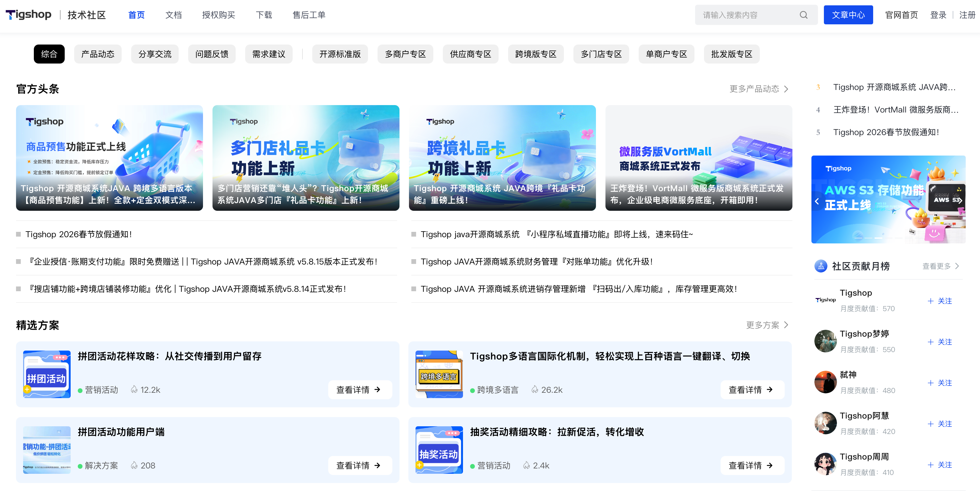Open the 文档 nav item
980x491 pixels.
[174, 15]
